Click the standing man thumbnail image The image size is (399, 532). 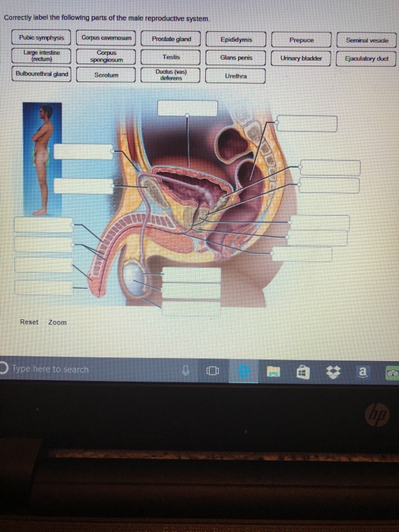(x=42, y=159)
